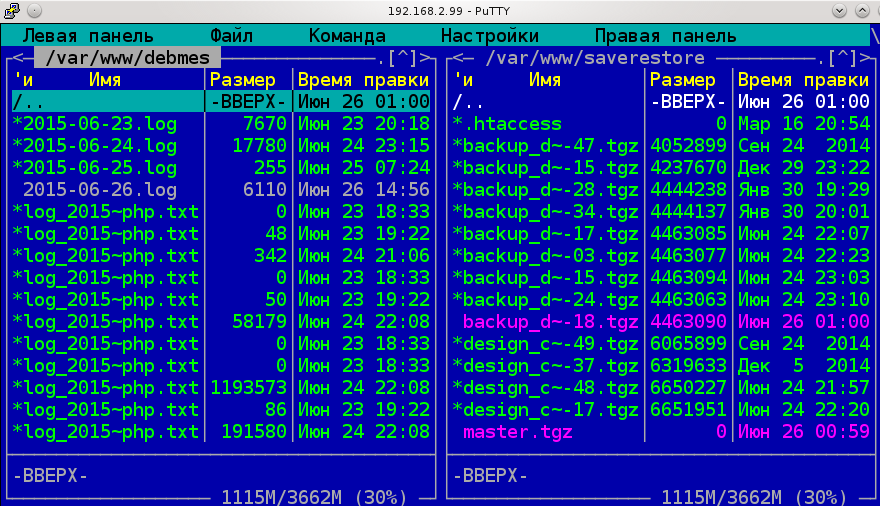880x506 pixels.
Task: Sort left panel by Размер column
Action: tap(248, 80)
